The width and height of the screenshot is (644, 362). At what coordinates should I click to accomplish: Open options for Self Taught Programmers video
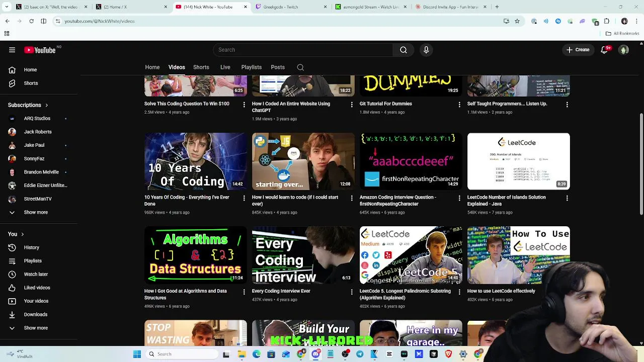[x=567, y=105]
